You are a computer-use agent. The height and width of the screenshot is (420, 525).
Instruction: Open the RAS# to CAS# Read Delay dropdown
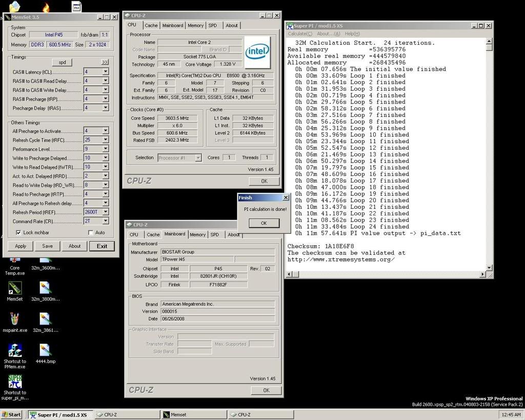click(x=106, y=81)
